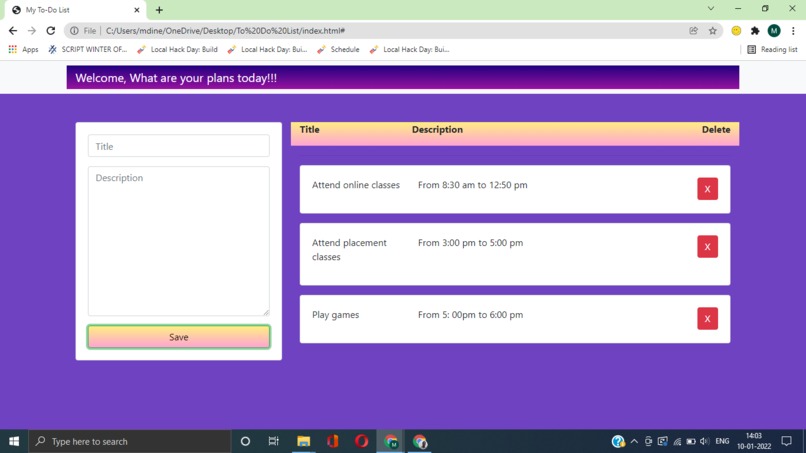Click the yellow emoji extension icon
The height and width of the screenshot is (453, 806).
[x=736, y=31]
